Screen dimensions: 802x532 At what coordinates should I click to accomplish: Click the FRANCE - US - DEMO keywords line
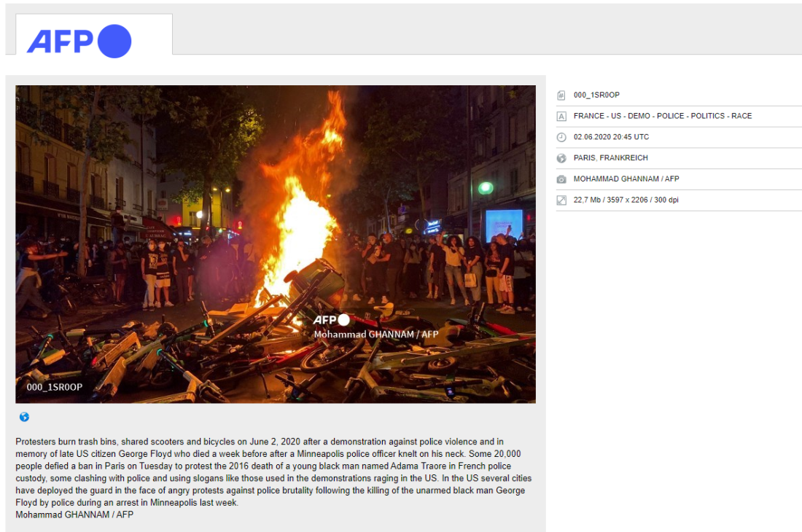[x=662, y=116]
